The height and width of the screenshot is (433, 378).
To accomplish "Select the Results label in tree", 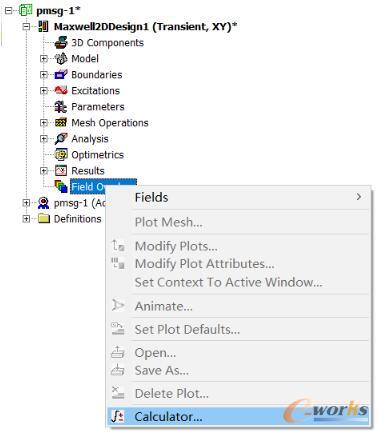I will [x=88, y=171].
